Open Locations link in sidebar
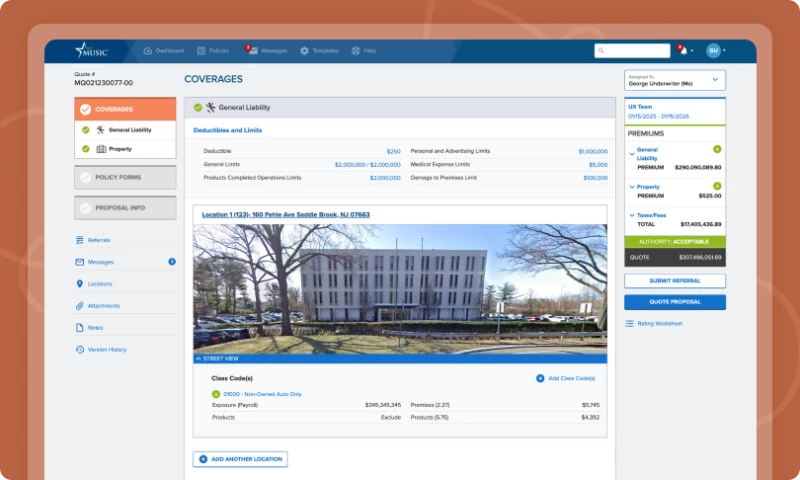800x480 pixels. 100,284
